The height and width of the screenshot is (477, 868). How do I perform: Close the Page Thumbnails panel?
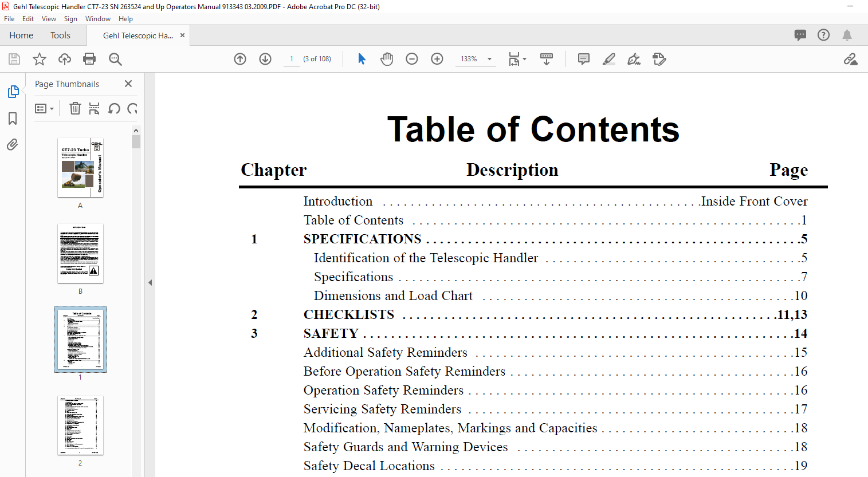128,84
